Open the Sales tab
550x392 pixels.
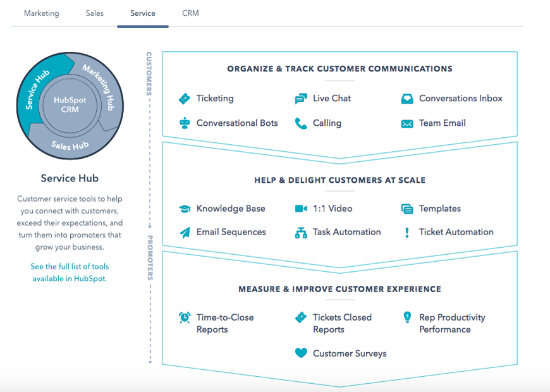[x=95, y=13]
